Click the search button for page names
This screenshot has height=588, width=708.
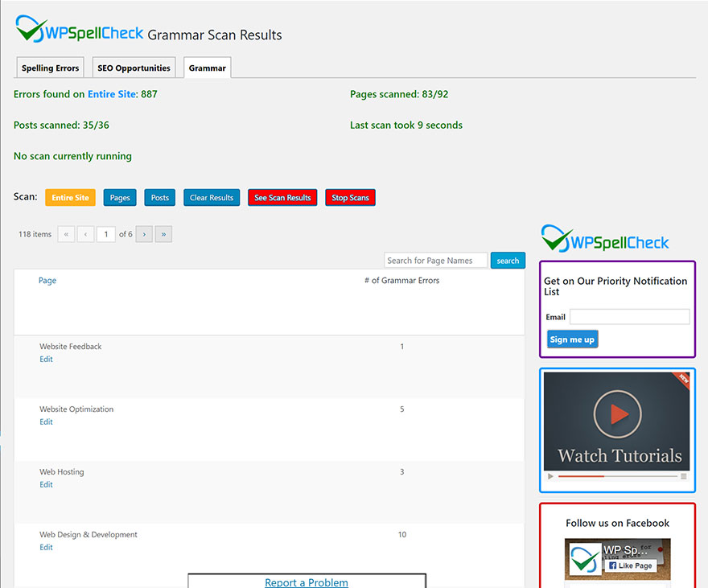point(508,261)
